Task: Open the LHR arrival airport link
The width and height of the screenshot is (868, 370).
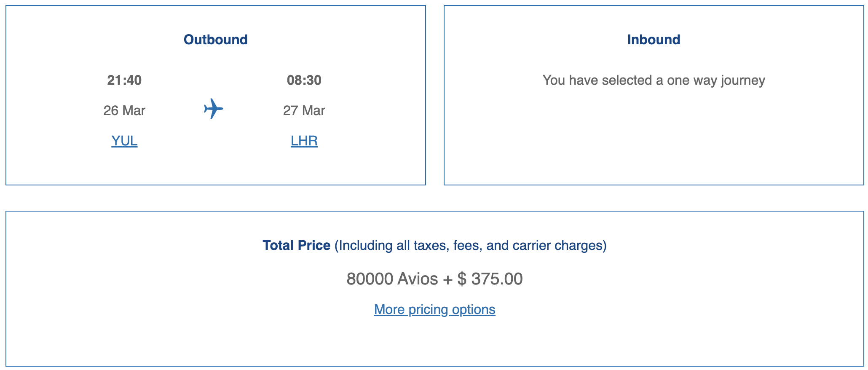Action: coord(304,141)
